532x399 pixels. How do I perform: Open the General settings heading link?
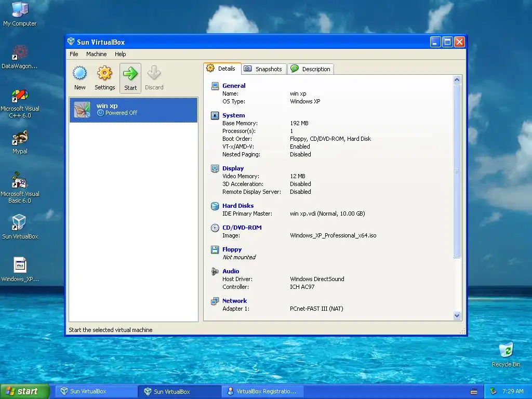pos(234,86)
